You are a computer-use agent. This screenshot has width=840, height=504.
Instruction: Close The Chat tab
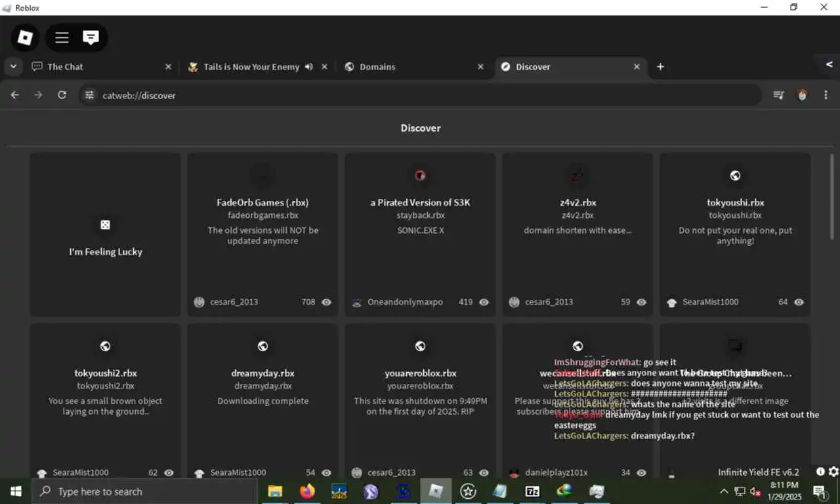168,66
